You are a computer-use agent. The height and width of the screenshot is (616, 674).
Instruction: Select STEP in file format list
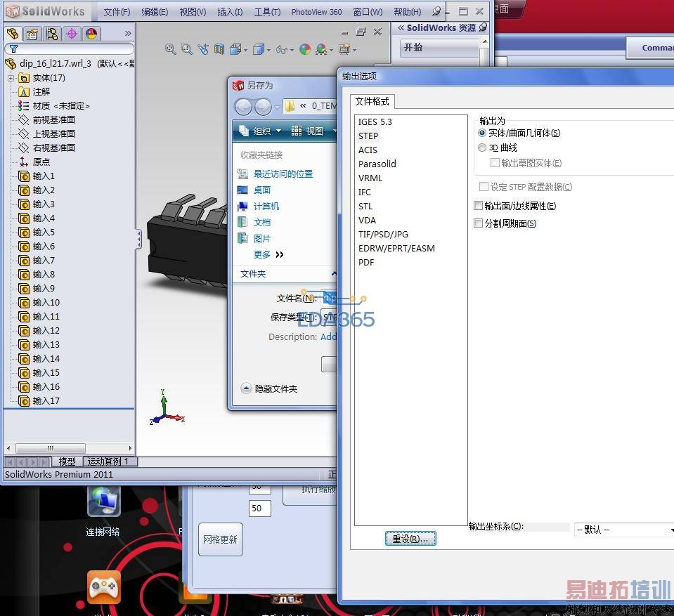tap(368, 136)
